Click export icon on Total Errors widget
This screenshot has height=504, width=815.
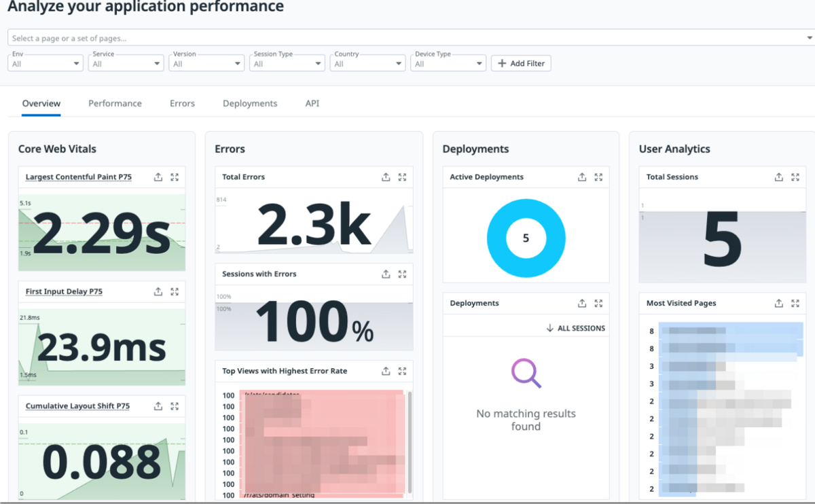[386, 177]
